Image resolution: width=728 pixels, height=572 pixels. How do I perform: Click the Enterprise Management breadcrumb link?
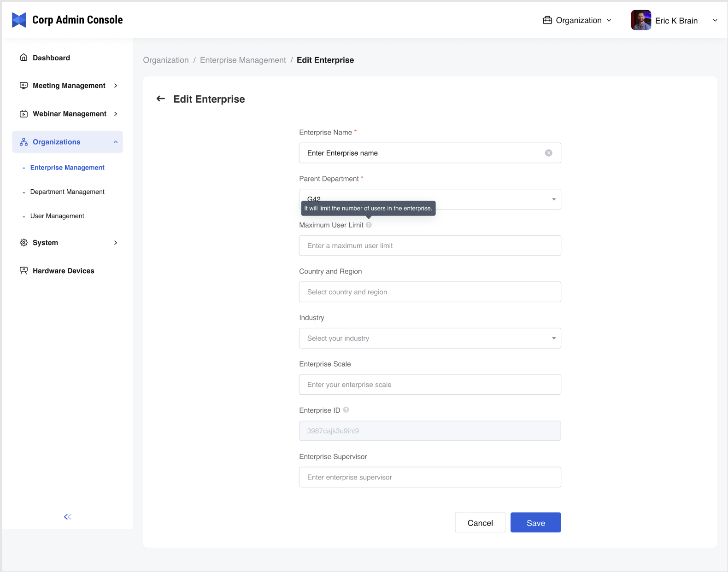coord(243,60)
